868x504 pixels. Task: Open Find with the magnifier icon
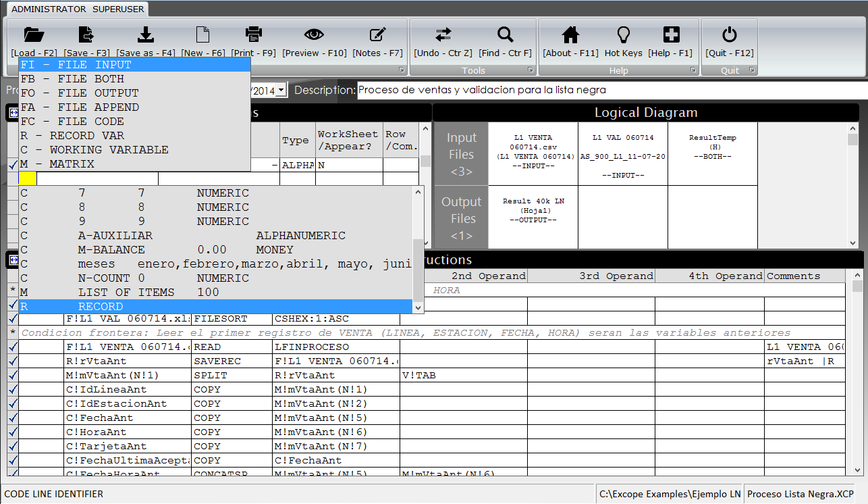coord(505,34)
